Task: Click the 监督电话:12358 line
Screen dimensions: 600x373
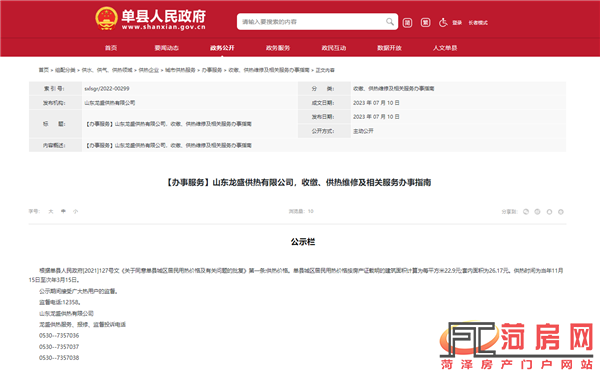Action: 59,302
